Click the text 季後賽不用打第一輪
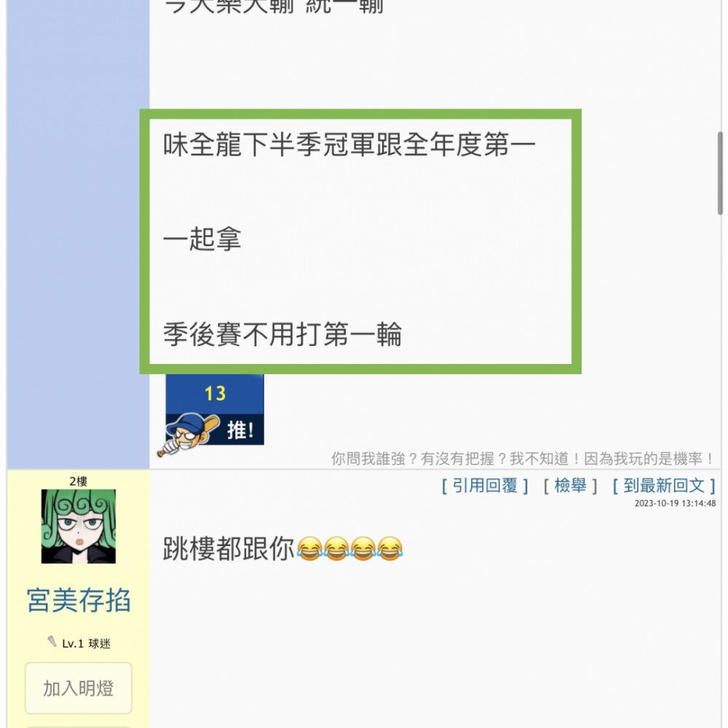This screenshot has width=728, height=728. (282, 334)
